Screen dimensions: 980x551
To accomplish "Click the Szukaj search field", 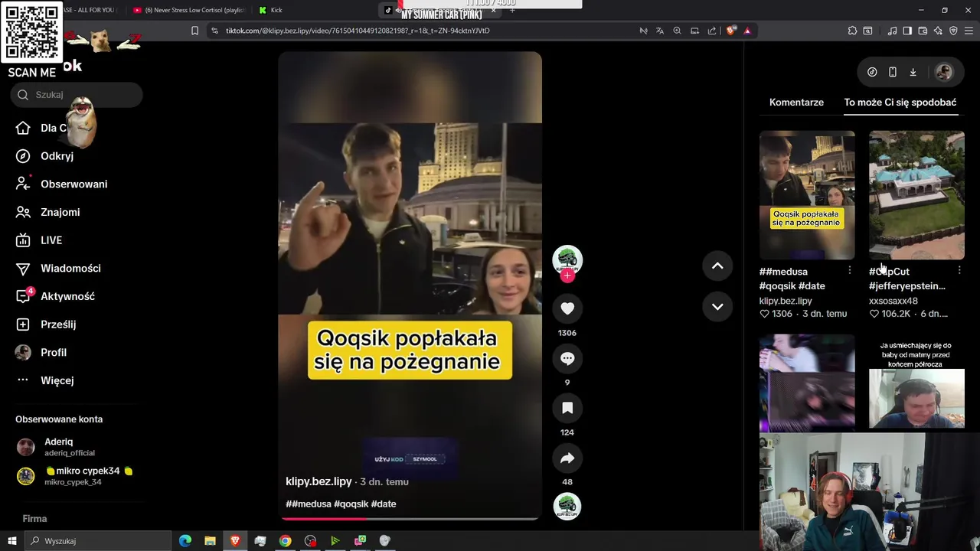I will (x=77, y=95).
